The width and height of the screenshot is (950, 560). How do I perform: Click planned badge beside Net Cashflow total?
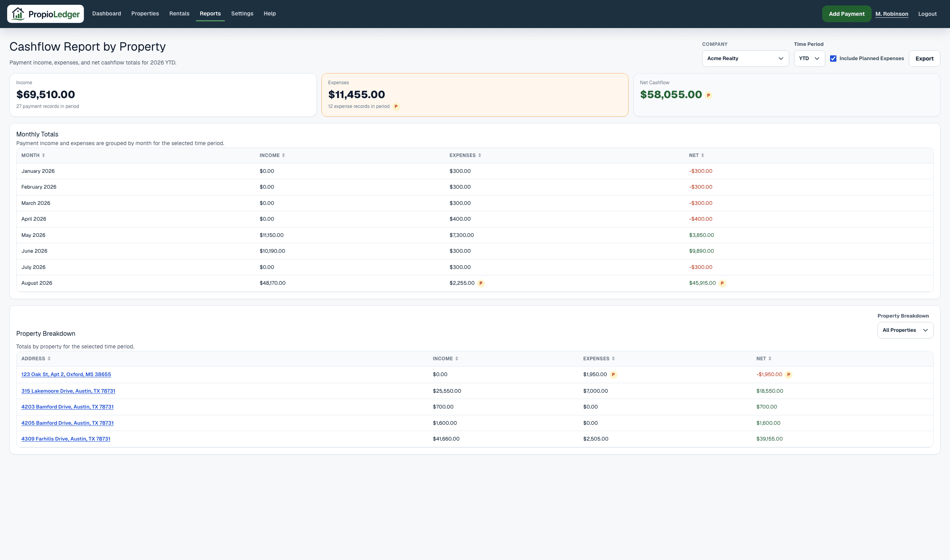709,95
